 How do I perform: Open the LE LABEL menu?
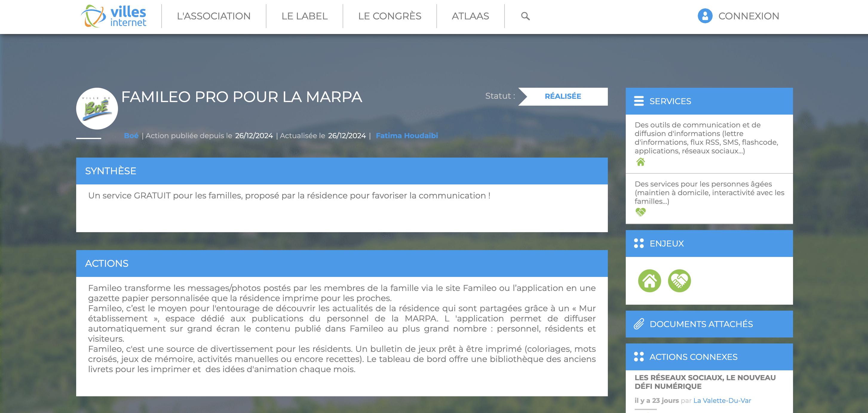tap(304, 16)
